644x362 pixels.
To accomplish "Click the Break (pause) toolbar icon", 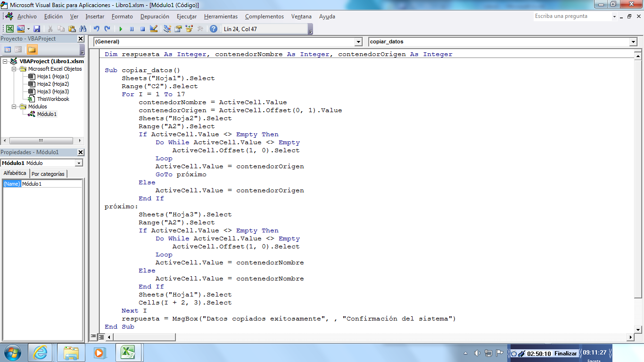I will point(132,28).
